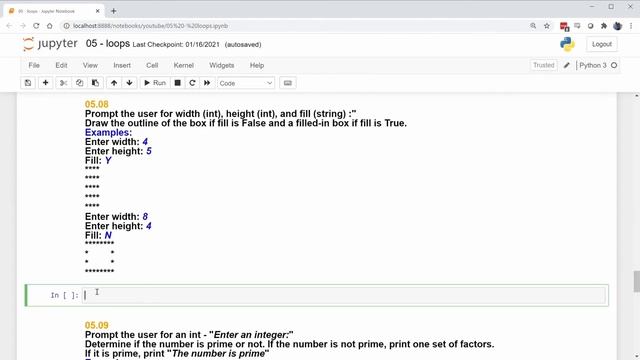The height and width of the screenshot is (360, 640).
Task: Click the pencil edit mode icon
Action: pos(567,65)
